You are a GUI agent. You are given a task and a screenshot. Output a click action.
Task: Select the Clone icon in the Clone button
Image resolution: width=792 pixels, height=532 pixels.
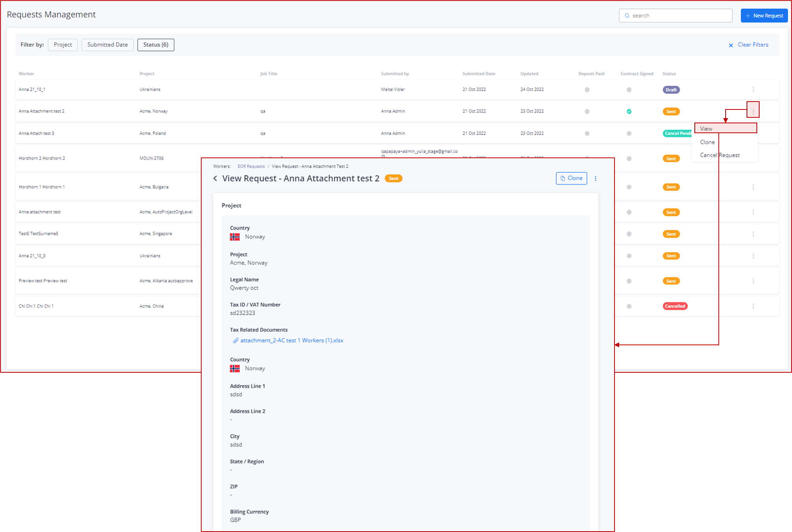coord(563,178)
